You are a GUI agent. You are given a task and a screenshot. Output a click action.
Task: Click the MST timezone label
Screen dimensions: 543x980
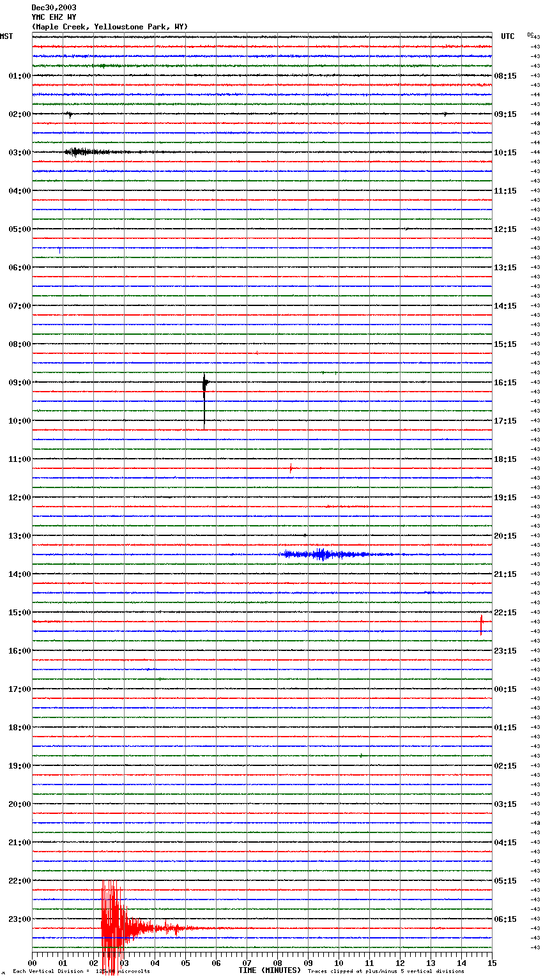[x=6, y=36]
